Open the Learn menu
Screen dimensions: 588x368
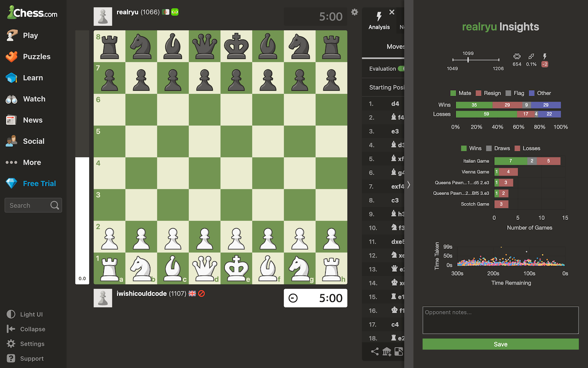(24, 78)
